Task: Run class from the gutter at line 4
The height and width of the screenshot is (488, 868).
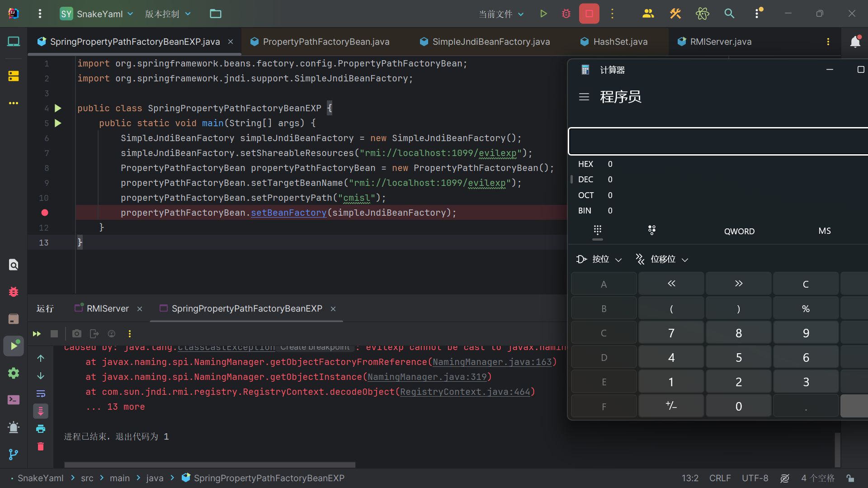Action: (x=58, y=108)
